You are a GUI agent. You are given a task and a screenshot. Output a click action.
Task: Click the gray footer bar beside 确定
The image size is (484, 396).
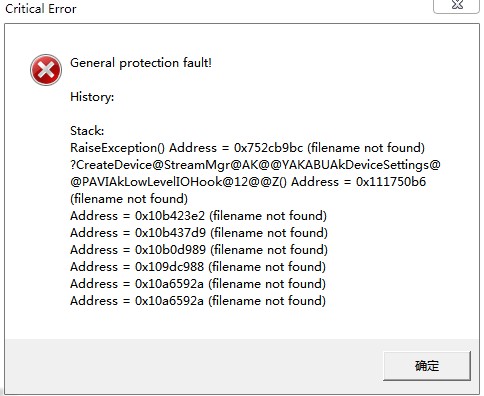tap(193, 366)
